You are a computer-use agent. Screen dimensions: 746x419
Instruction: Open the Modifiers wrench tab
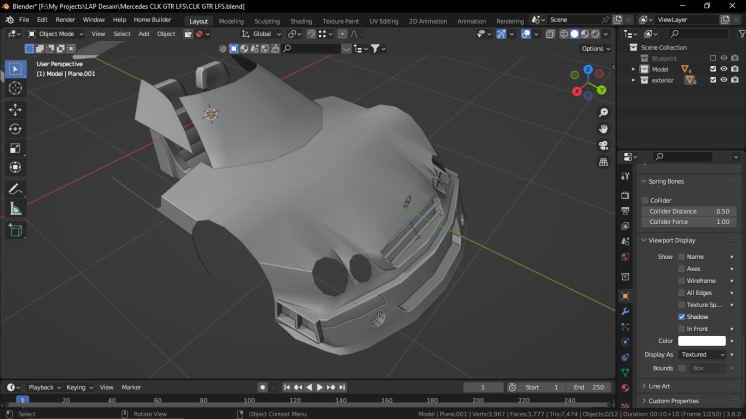tap(625, 312)
